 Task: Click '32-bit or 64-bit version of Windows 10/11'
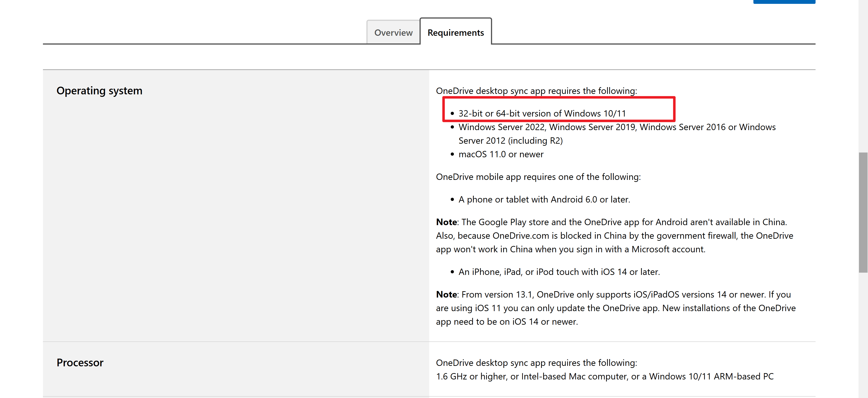click(542, 113)
